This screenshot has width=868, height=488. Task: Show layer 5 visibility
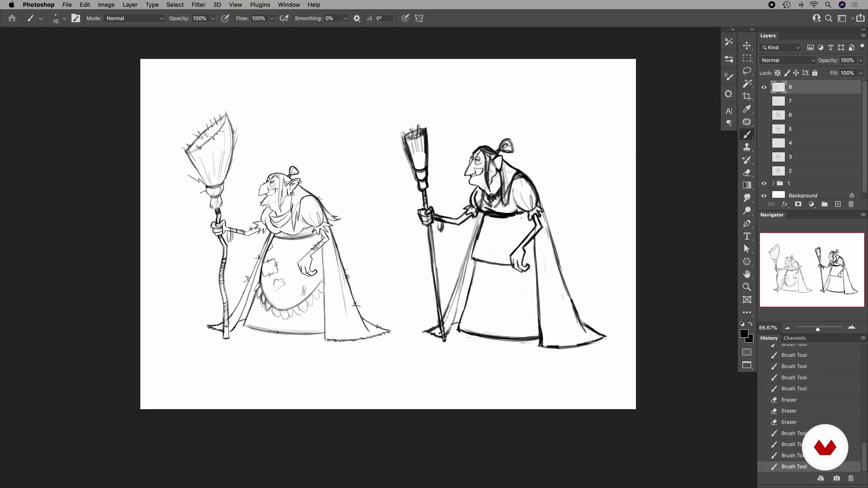click(764, 129)
